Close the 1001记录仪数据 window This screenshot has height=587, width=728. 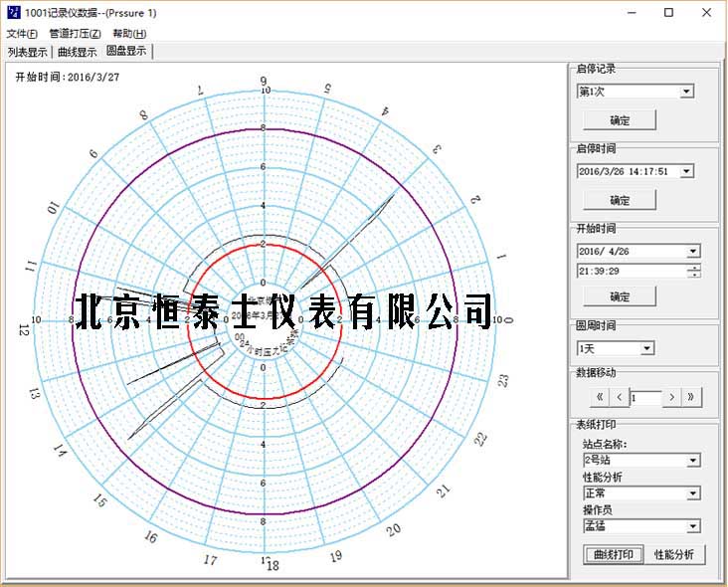706,13
